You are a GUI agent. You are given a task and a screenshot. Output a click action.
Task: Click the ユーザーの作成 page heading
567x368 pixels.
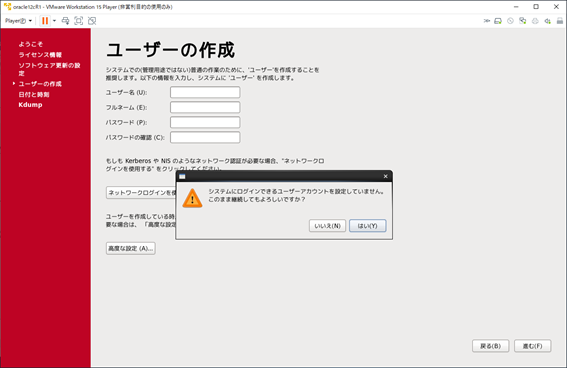170,50
